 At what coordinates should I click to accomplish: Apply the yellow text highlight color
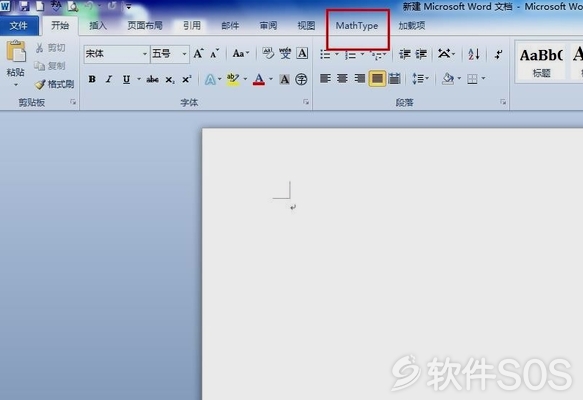pos(233,79)
